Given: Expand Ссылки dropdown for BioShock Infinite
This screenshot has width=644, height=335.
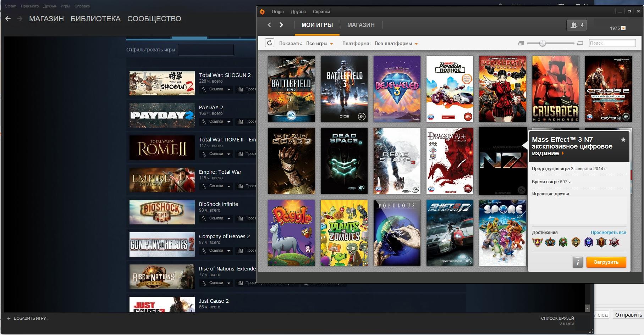Looking at the screenshot, I should pos(216,218).
